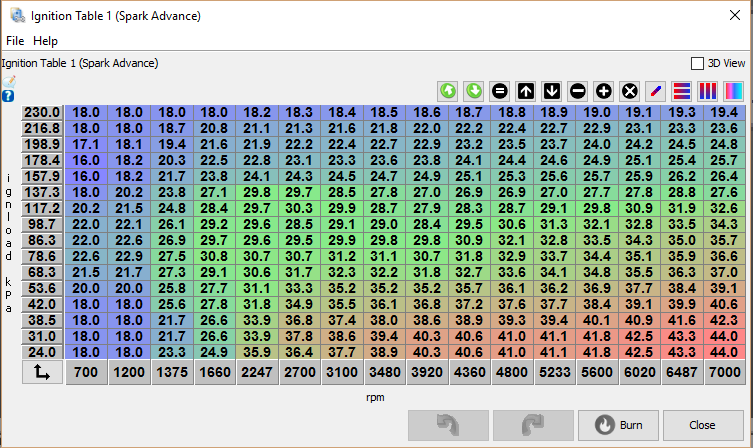Select the interpolate diagonal line icon
The image size is (753, 448).
click(x=656, y=91)
